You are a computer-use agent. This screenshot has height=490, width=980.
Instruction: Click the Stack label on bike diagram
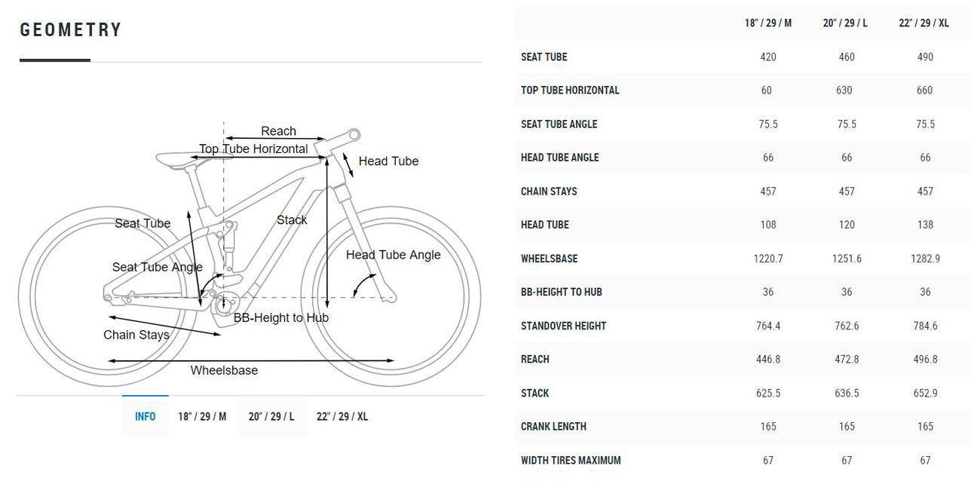(x=292, y=220)
